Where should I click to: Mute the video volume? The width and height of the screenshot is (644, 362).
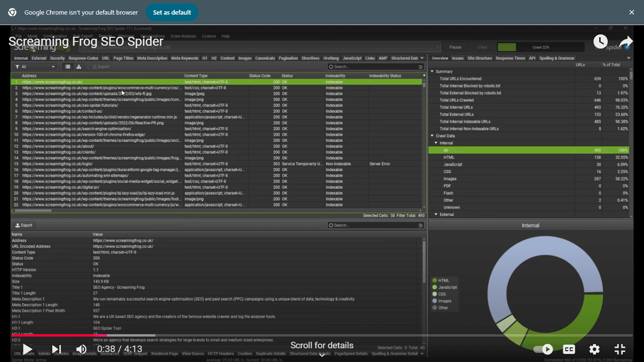point(82,349)
